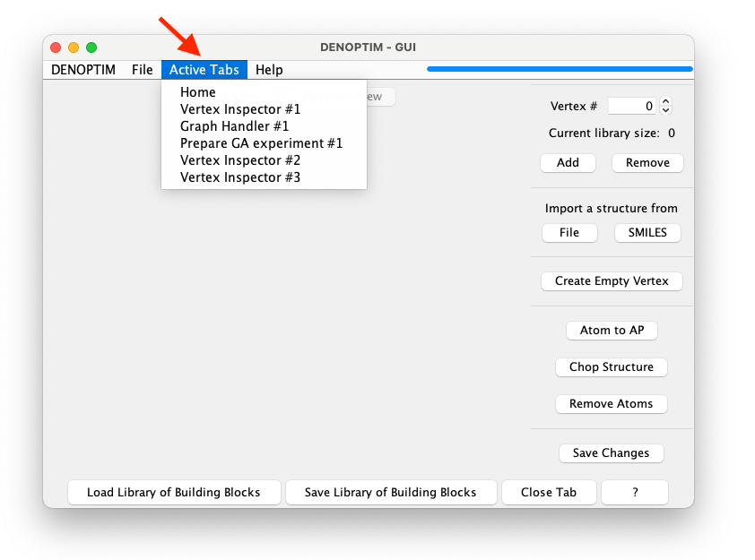Decrement Vertex # using the down stepper arrow
Image resolution: width=755 pixels, height=560 pixels.
(664, 109)
